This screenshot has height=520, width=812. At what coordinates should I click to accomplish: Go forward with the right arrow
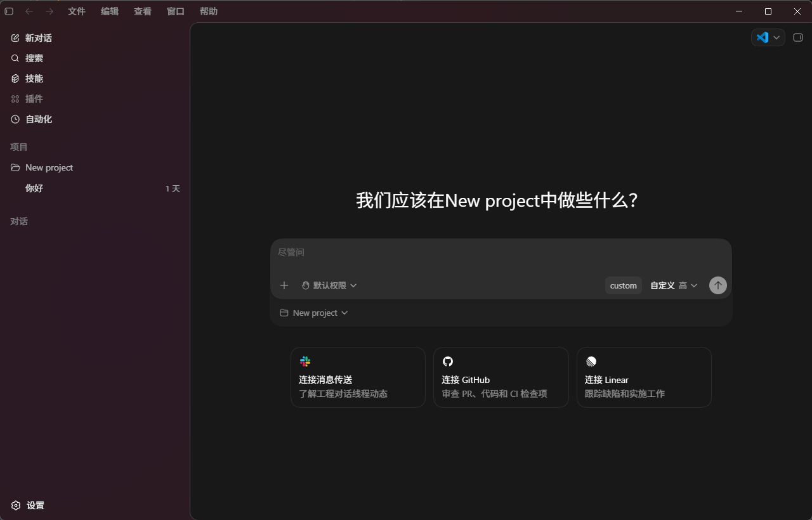coord(49,11)
